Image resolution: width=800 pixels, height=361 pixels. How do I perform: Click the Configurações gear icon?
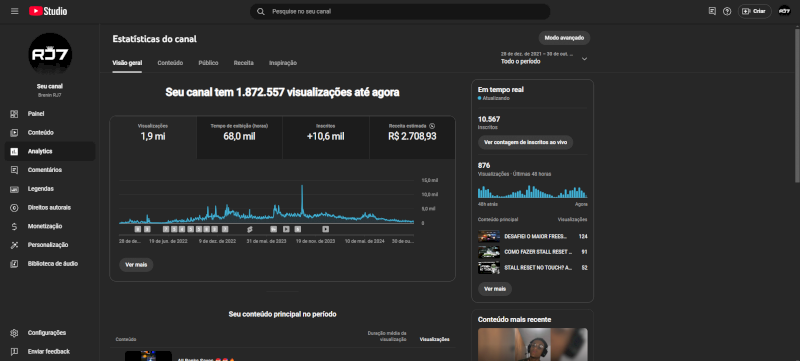(14, 332)
